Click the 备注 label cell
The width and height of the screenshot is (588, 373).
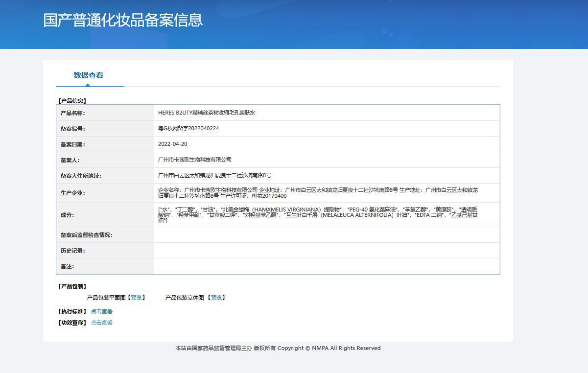coord(105,266)
